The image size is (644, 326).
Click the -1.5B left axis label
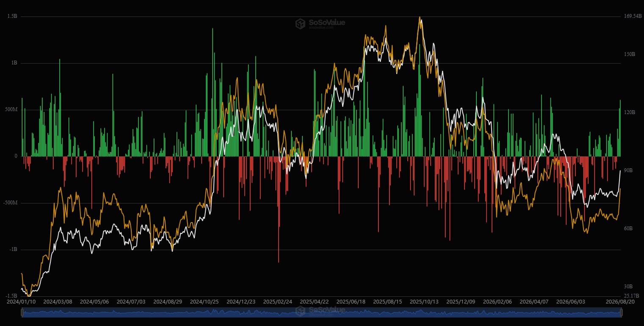click(x=11, y=296)
